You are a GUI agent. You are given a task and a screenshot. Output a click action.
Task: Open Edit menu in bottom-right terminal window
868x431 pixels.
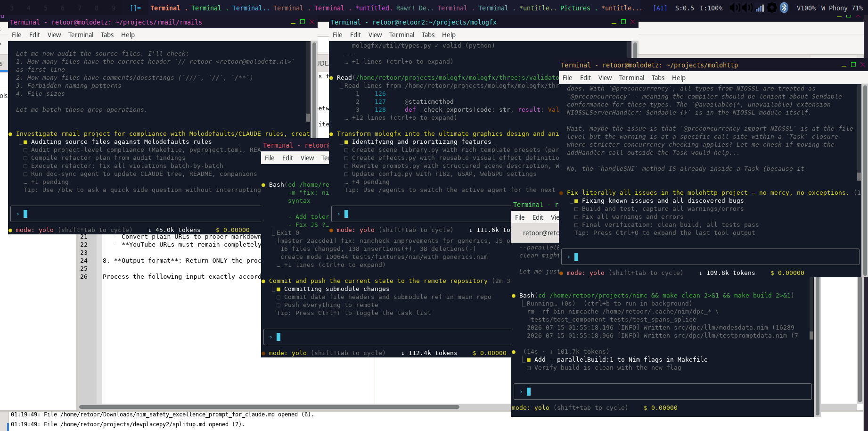538,217
